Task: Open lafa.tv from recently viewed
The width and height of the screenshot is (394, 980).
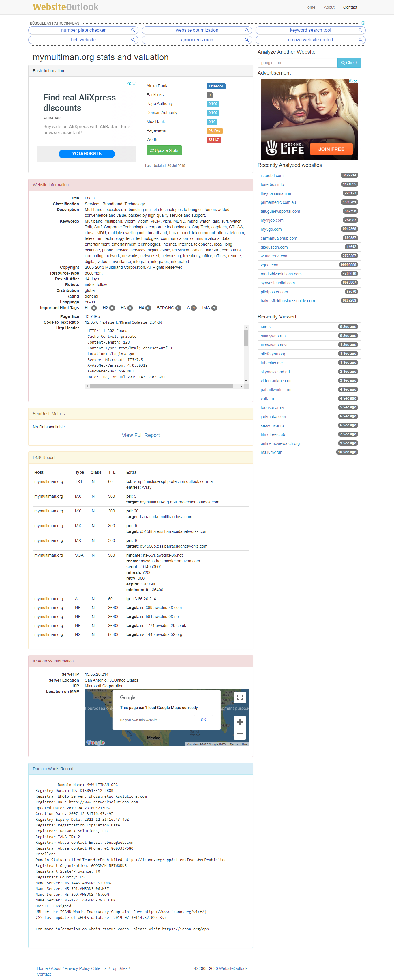Action: coord(266,327)
